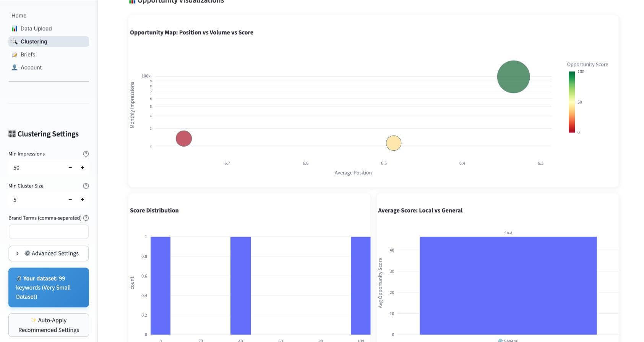Open the Briefs page from sidebar
Viewport: 644px width, 342px height.
coord(28,55)
